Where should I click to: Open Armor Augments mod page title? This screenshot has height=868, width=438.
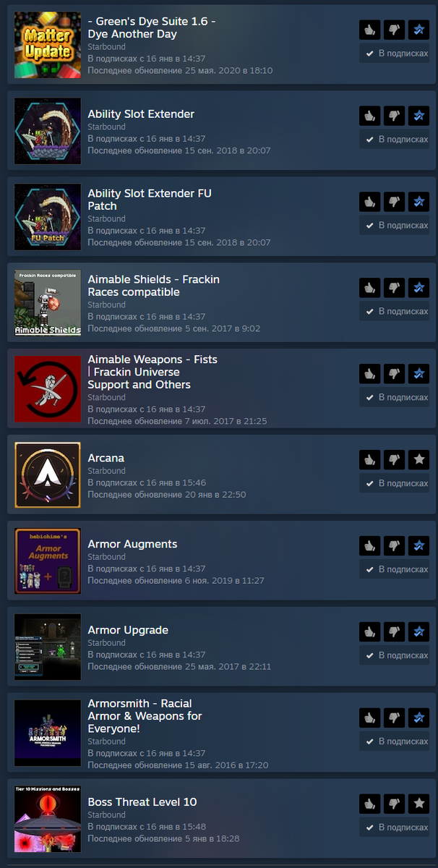tap(132, 544)
